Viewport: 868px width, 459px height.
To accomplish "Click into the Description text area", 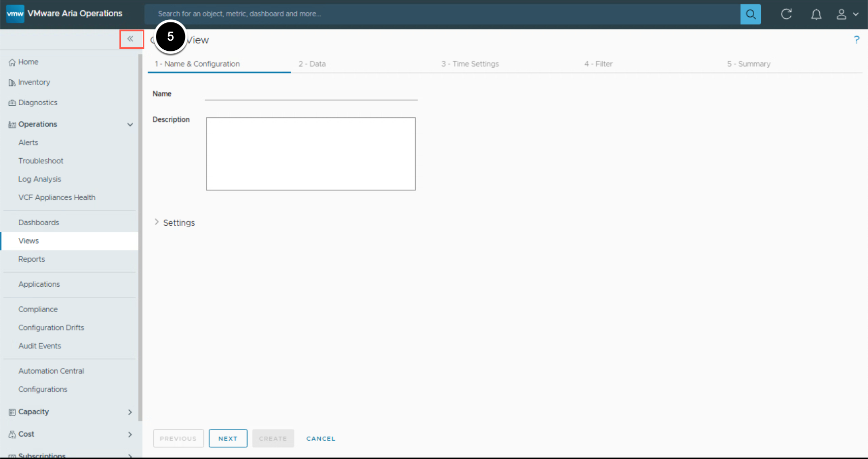I will coord(311,154).
